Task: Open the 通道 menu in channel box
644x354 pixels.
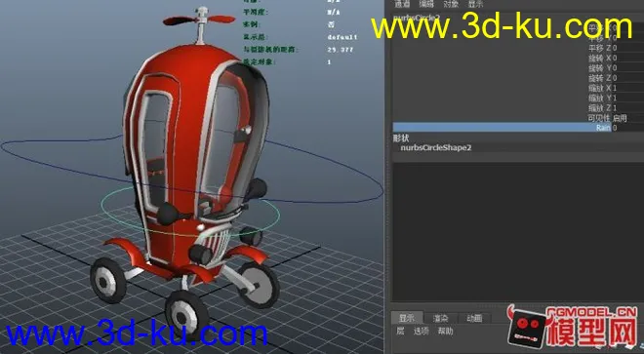Action: tap(402, 4)
